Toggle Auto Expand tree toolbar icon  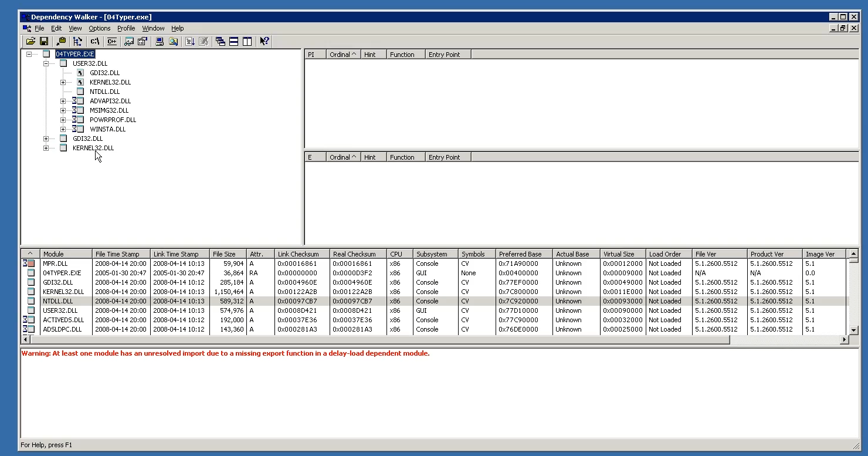point(77,41)
